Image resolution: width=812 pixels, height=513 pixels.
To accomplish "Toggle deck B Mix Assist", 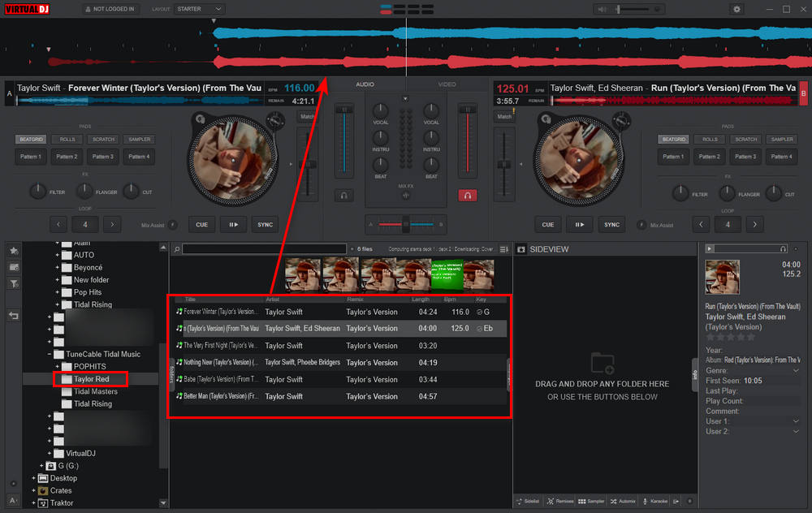I will pos(641,225).
